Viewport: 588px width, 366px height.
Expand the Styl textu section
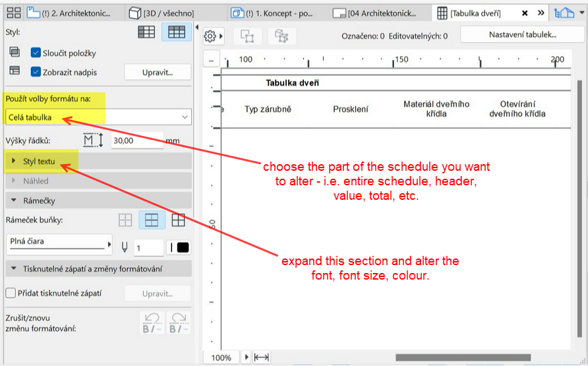coord(98,162)
